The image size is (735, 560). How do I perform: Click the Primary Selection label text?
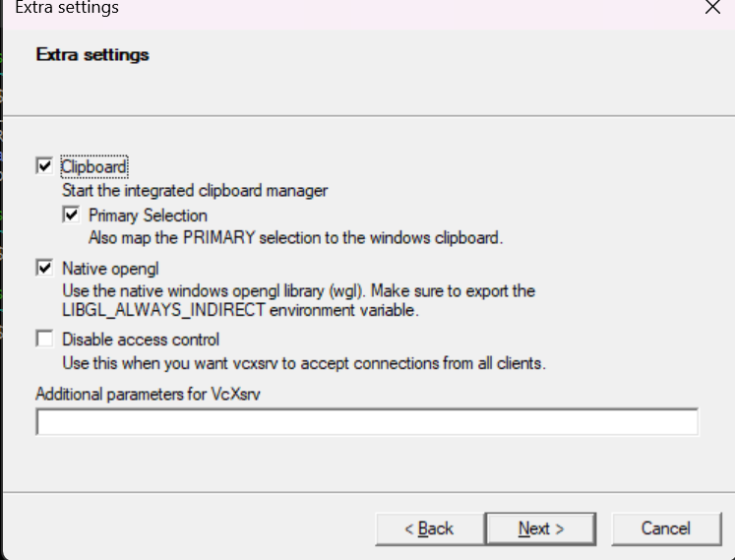(148, 216)
